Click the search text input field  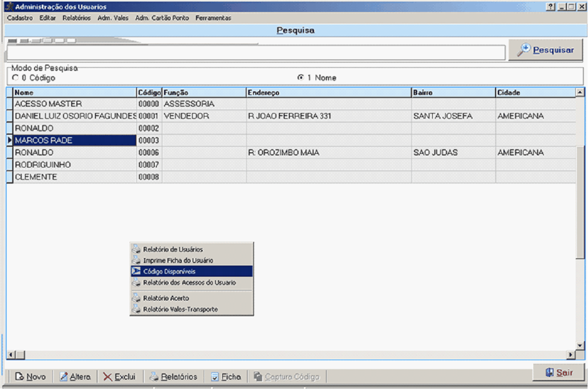point(255,53)
